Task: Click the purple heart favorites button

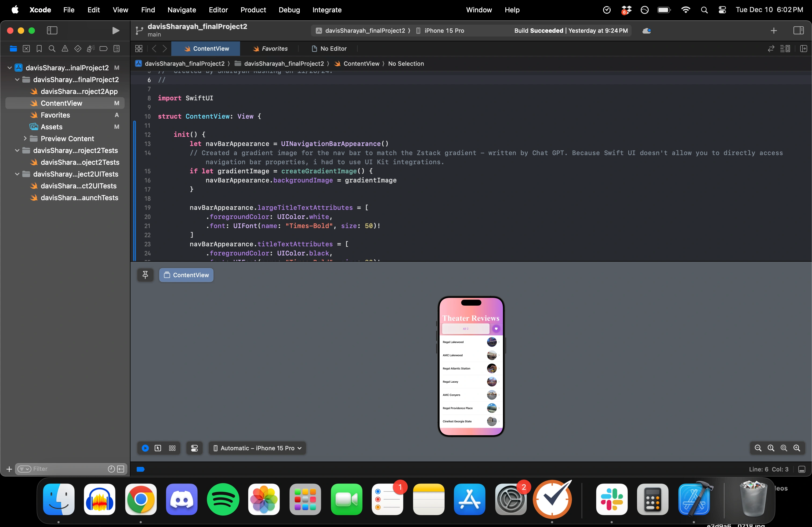Action: point(496,329)
